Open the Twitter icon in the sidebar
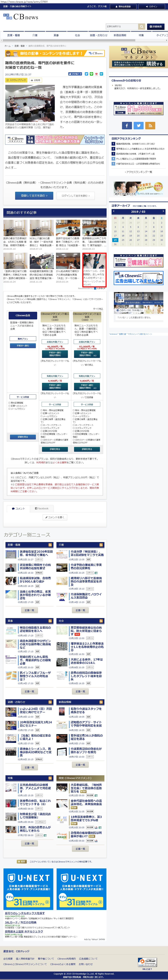This screenshot has height=980, width=168. pos(139,125)
